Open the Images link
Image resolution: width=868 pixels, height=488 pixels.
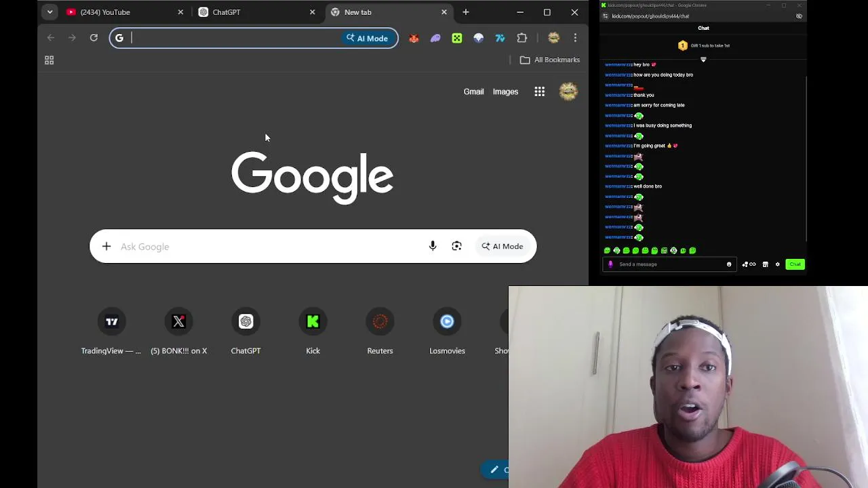(505, 91)
